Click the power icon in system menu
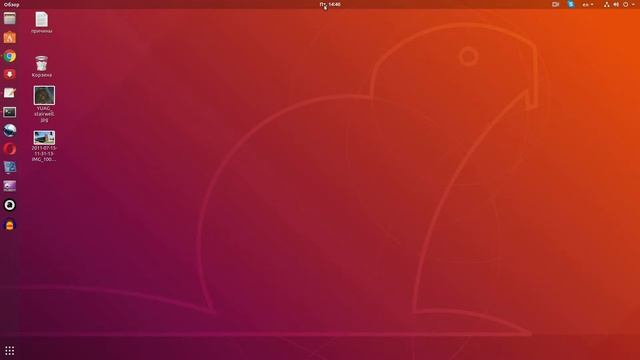Image resolution: width=640 pixels, height=360 pixels. (x=625, y=4)
